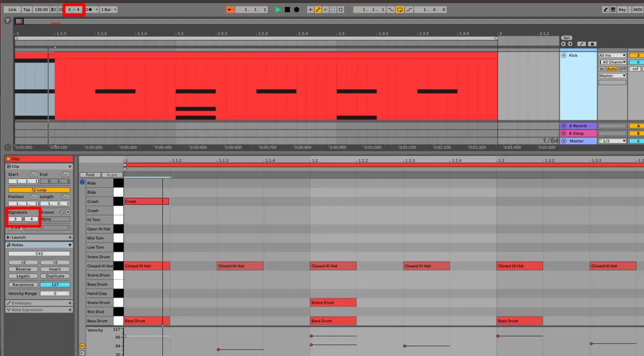Screen dimensions: 644x356
Task: Toggle the MIDI Arrangement Overdub plus icon
Action: pos(310,9)
